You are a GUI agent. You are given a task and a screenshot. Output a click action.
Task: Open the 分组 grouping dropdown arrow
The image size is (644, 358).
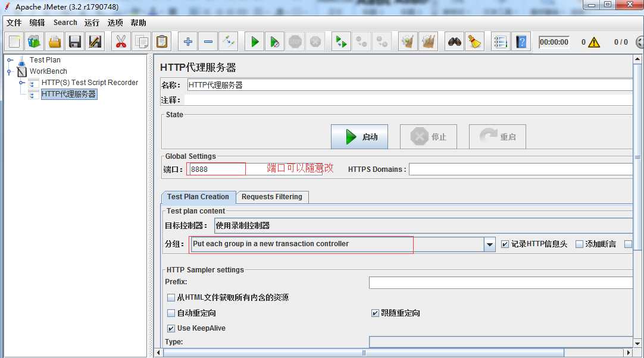[x=489, y=244]
